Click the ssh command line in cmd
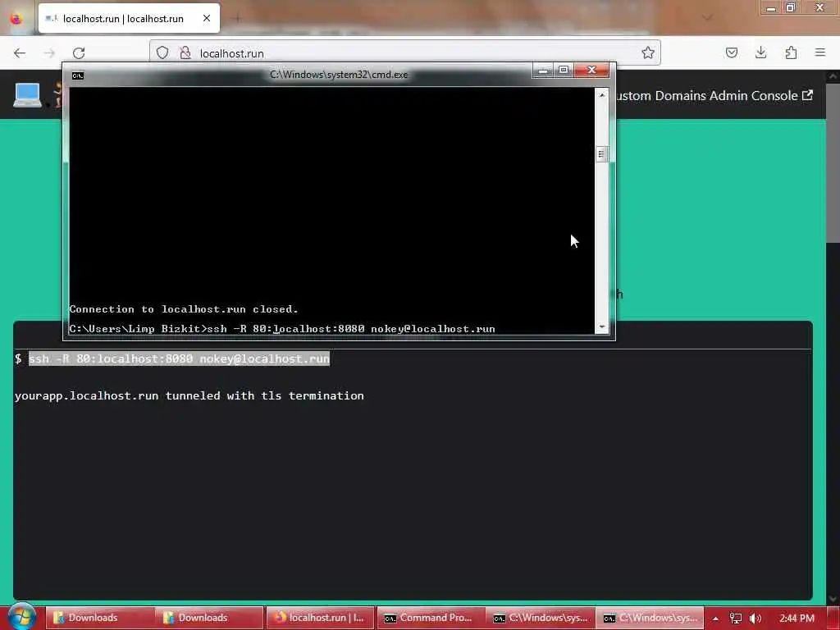This screenshot has height=630, width=840. tap(282, 329)
